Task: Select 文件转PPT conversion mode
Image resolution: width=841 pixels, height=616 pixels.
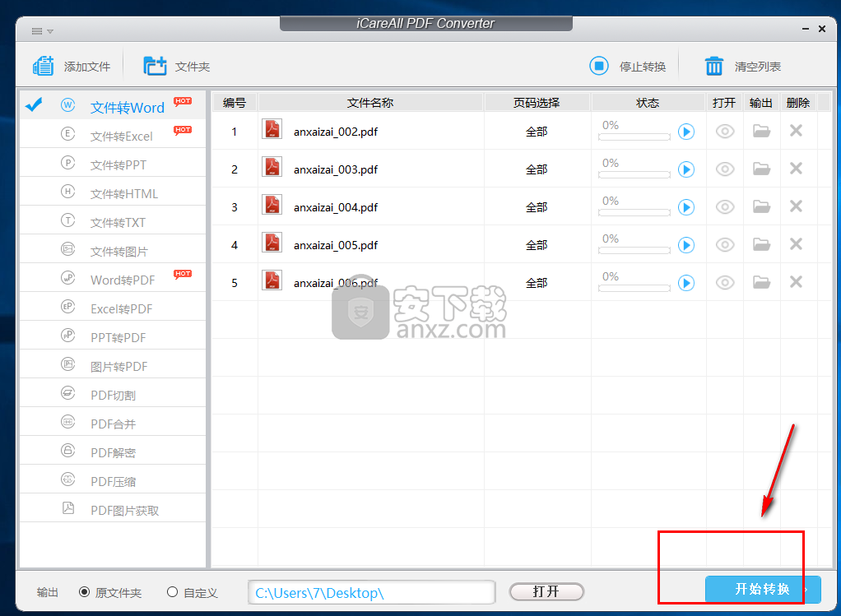Action: click(113, 163)
